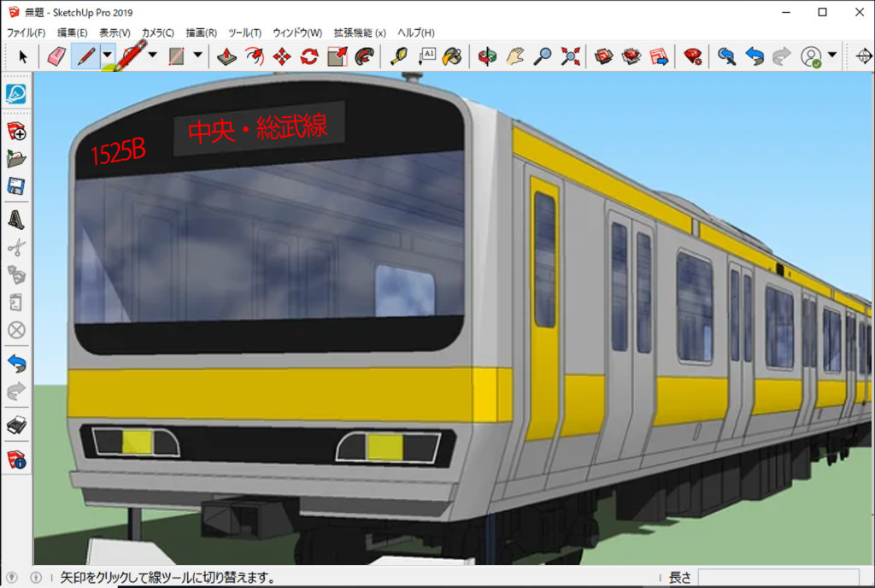
Task: Select the Move tool
Action: pyautogui.click(x=282, y=56)
